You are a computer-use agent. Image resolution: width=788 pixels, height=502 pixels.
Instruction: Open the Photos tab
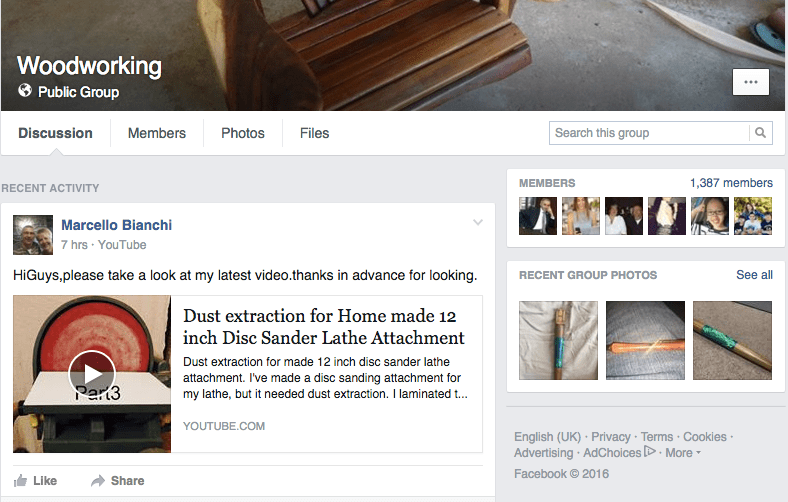[x=243, y=133]
